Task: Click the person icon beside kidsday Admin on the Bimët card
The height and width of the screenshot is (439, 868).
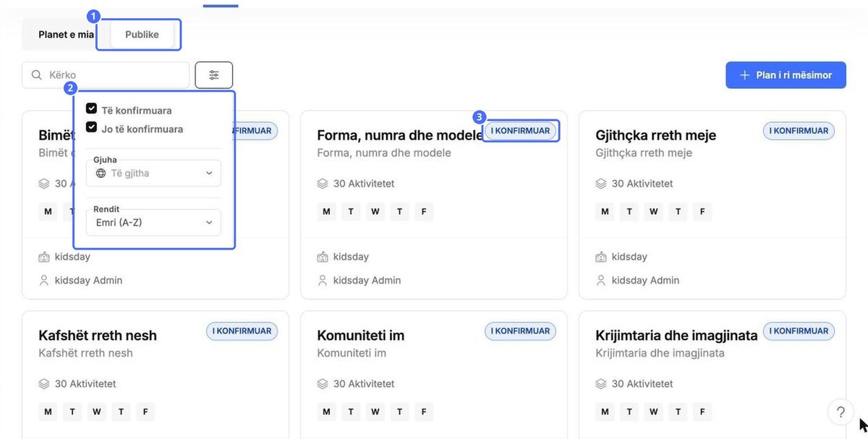Action: point(44,280)
